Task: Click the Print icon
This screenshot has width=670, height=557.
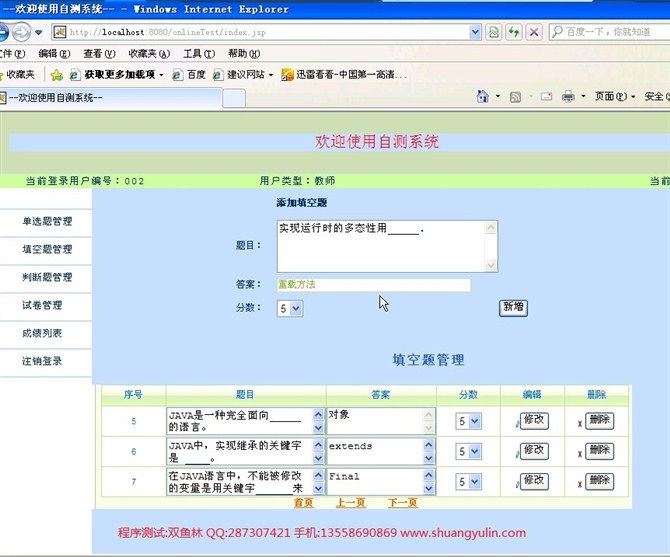Action: (568, 97)
